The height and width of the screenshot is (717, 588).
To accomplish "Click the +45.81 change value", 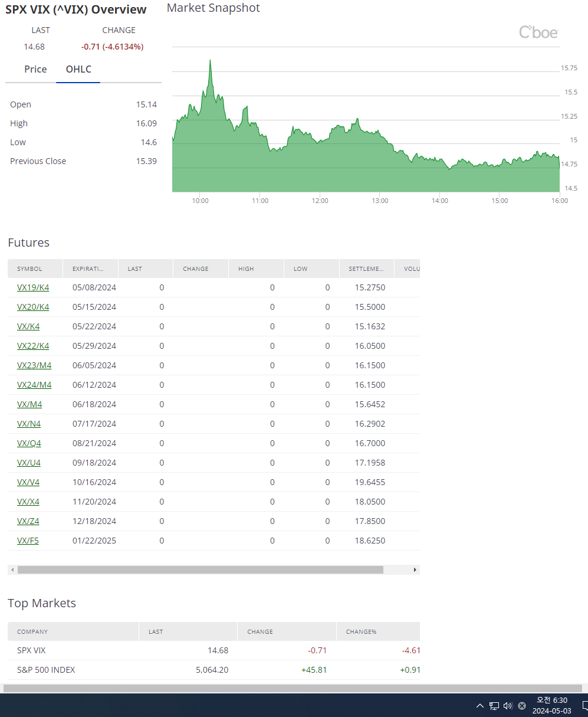I will pyautogui.click(x=313, y=670).
